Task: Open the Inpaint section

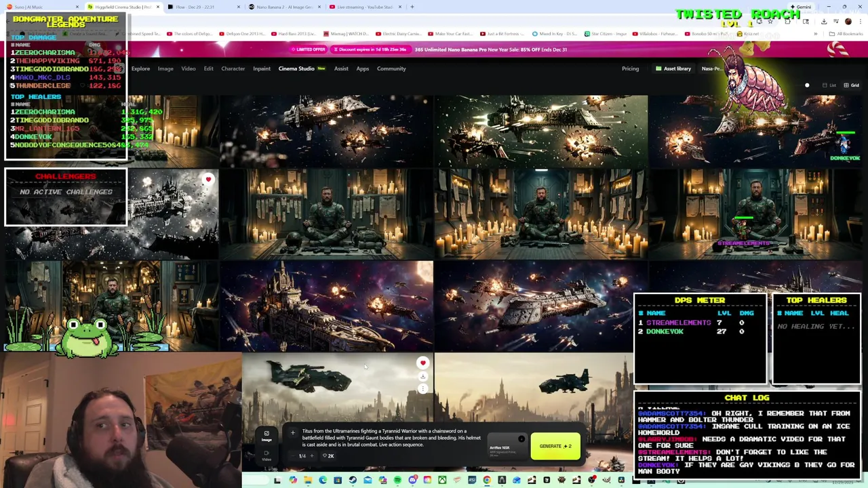Action: point(262,68)
